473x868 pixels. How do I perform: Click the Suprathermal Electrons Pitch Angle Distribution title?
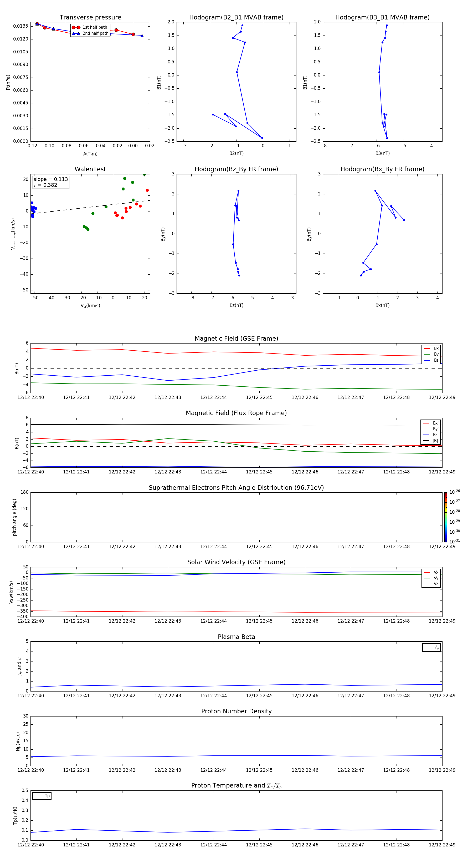click(236, 488)
